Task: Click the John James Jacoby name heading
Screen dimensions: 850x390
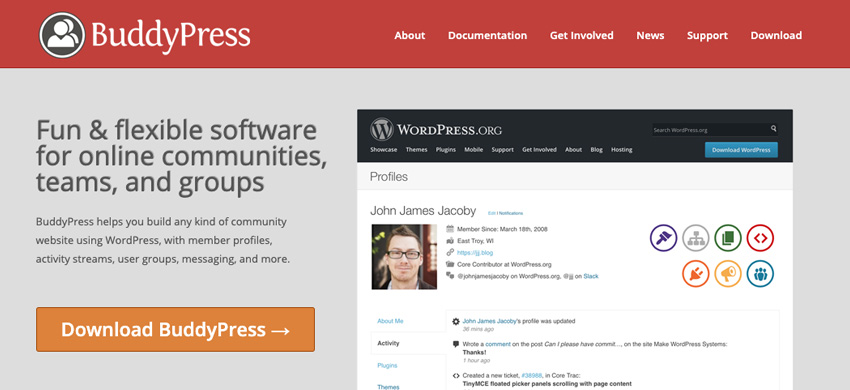Action: (423, 210)
